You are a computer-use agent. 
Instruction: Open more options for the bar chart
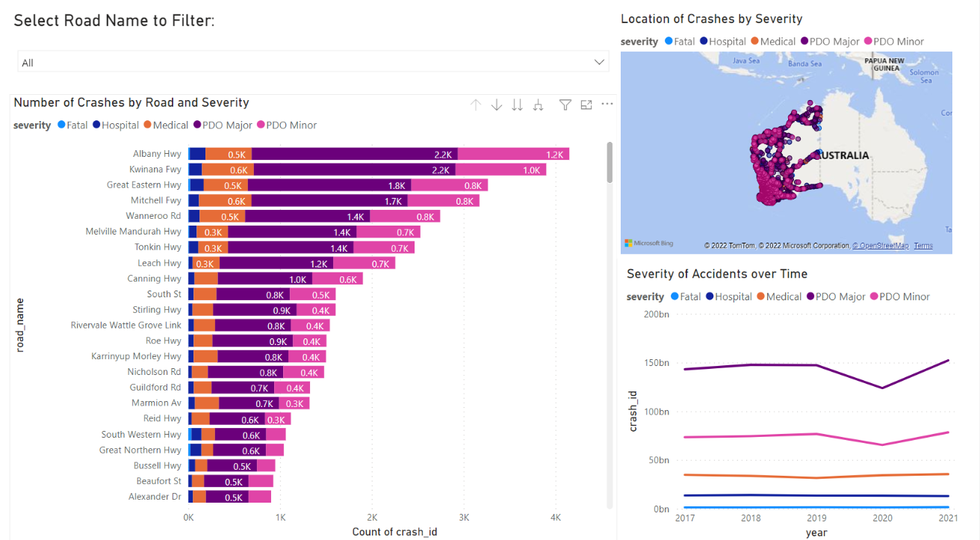(607, 105)
